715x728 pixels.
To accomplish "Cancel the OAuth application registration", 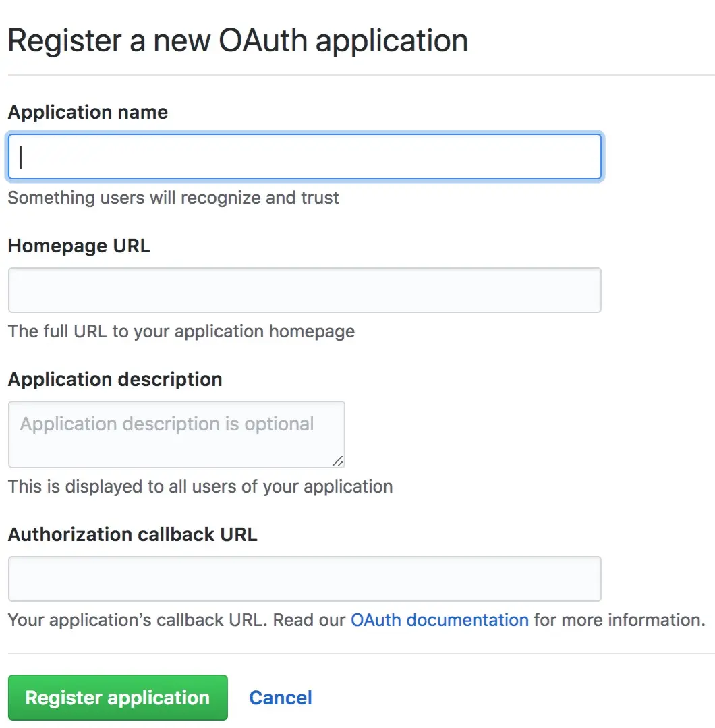I will [x=281, y=697].
